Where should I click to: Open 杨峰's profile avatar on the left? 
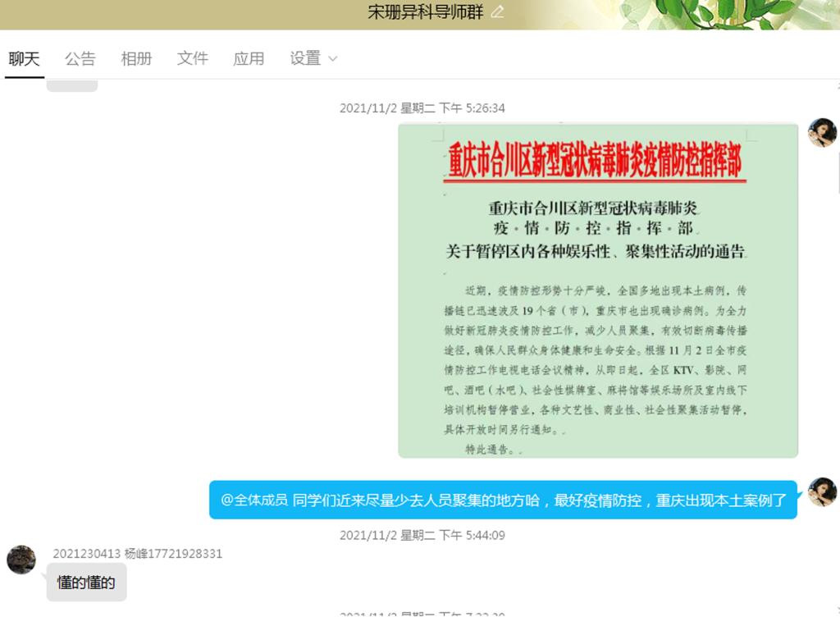coord(21,560)
